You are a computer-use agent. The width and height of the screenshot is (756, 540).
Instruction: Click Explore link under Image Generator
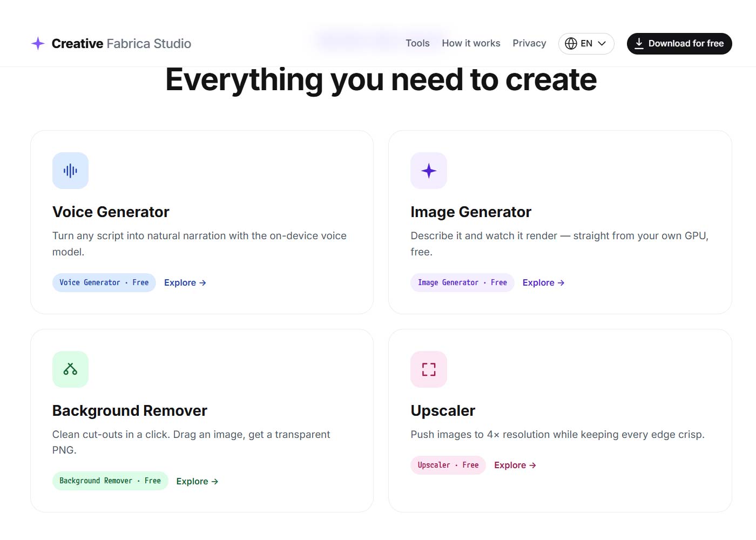544,283
